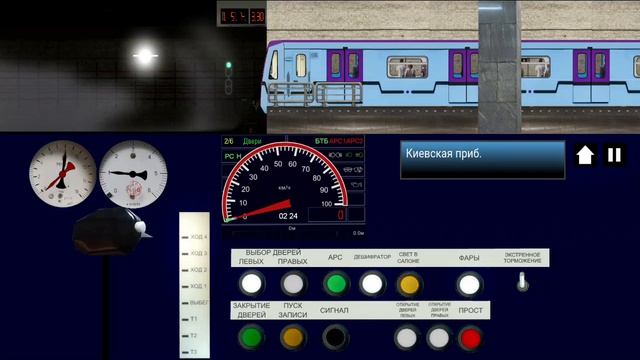Toggle the yellow СВЕТ В САЛОНЕ light button
The width and height of the screenshot is (640, 360).
point(409,284)
